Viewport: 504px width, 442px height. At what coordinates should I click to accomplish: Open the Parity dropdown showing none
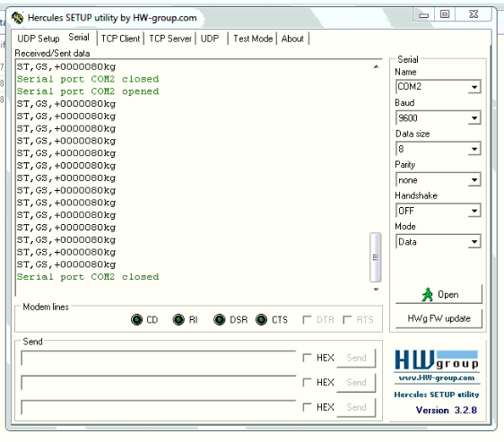[474, 179]
